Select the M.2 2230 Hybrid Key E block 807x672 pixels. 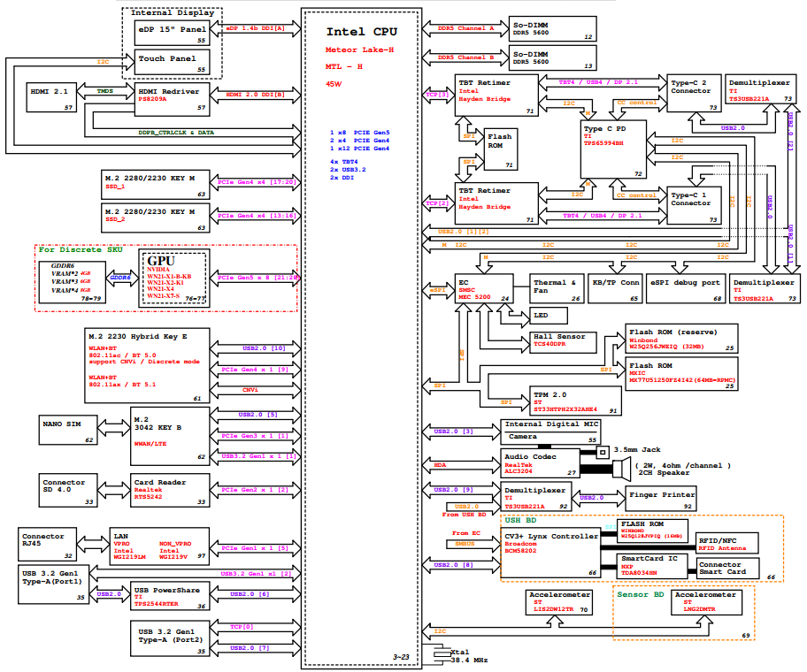[x=147, y=365]
